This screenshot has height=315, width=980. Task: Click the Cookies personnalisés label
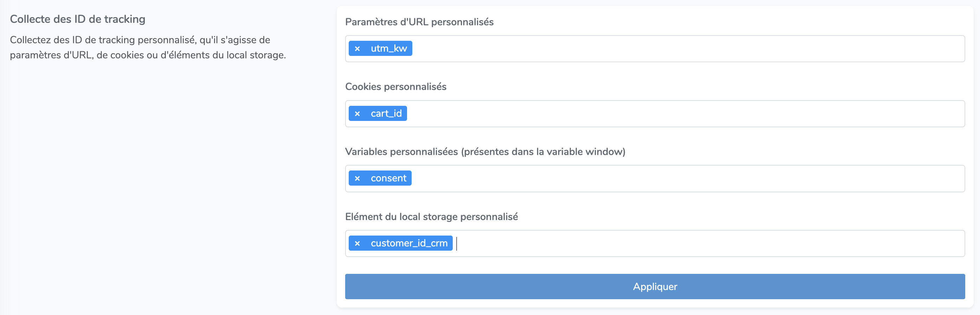coord(395,87)
